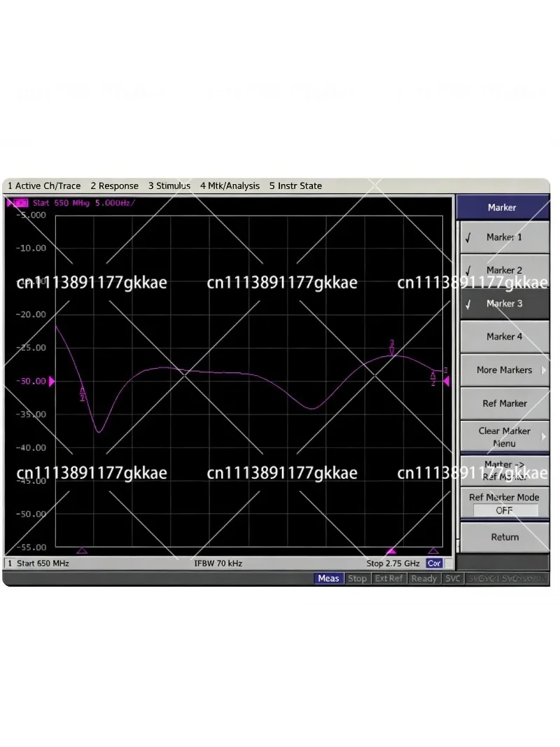Select the Ref Marker softkey
This screenshot has width=560, height=747.
pyautogui.click(x=504, y=403)
